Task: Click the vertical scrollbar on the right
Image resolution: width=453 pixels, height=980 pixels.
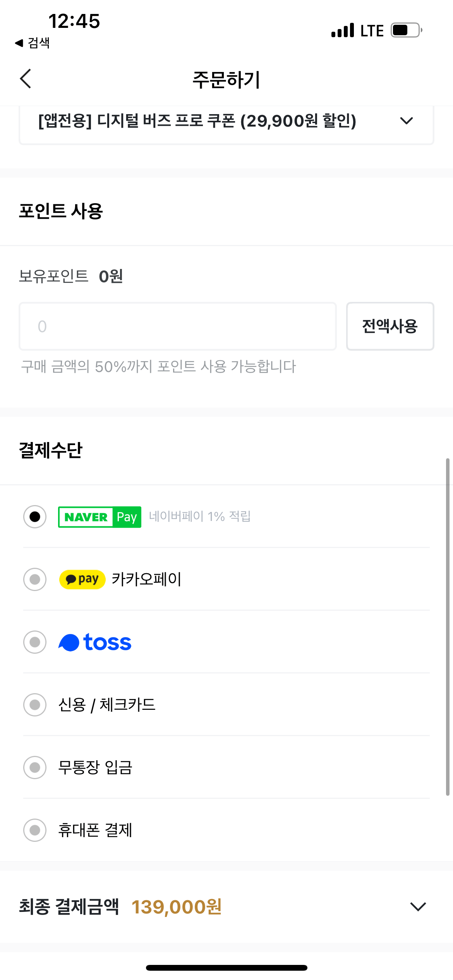Action: point(448,627)
